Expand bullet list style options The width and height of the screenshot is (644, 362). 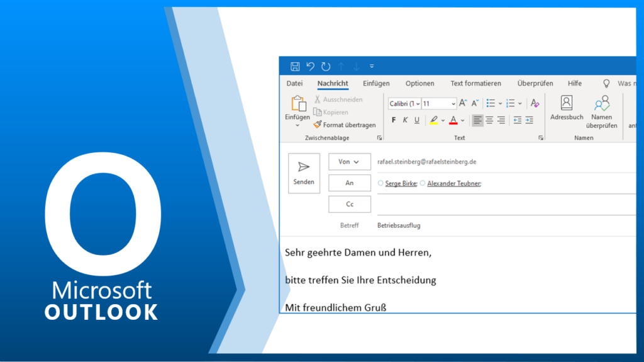[500, 104]
